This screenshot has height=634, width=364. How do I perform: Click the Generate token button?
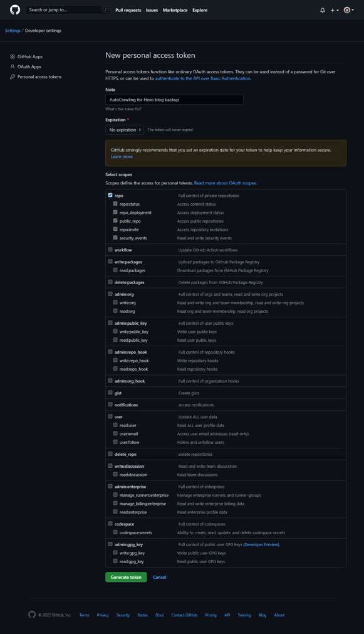[126, 577]
